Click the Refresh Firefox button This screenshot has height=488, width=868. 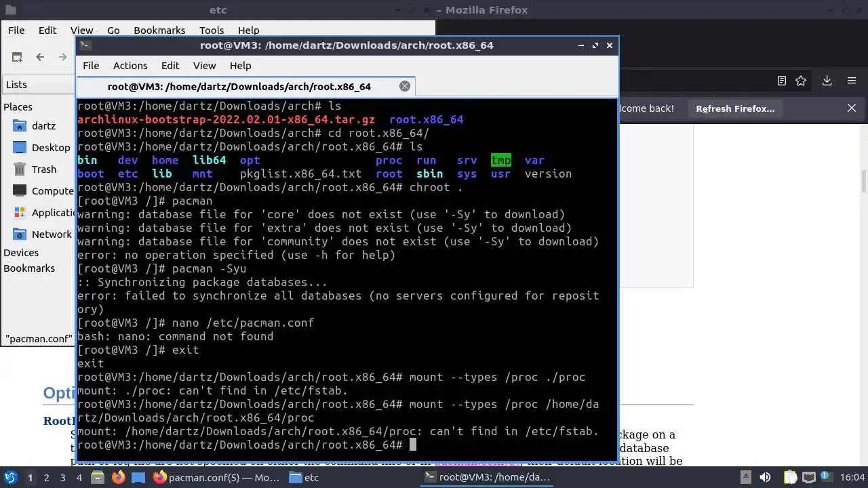[x=735, y=108]
